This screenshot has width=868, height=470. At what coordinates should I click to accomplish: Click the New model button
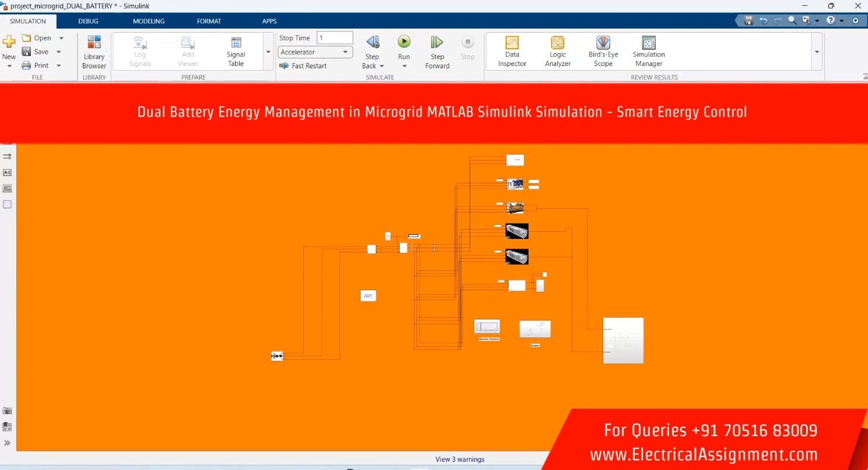[x=9, y=47]
